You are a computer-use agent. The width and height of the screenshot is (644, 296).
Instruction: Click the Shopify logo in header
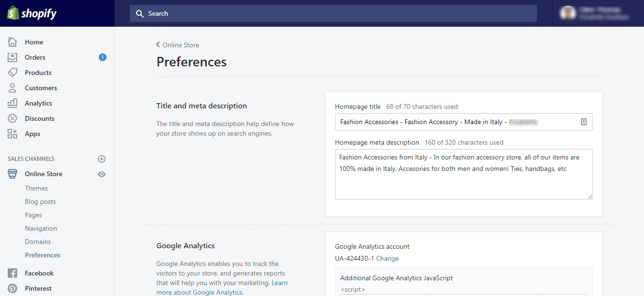tap(32, 13)
